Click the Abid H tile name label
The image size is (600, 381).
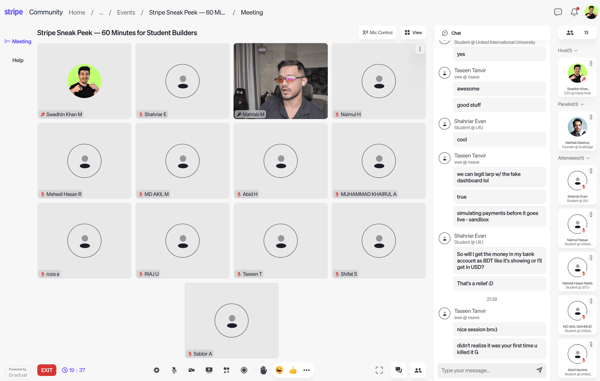click(250, 194)
